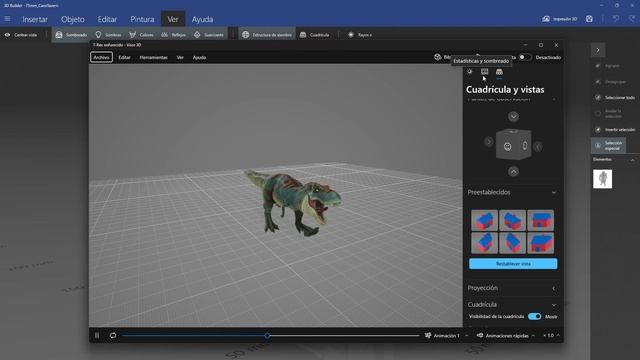Open Ver menu in Visor 3D

point(180,58)
